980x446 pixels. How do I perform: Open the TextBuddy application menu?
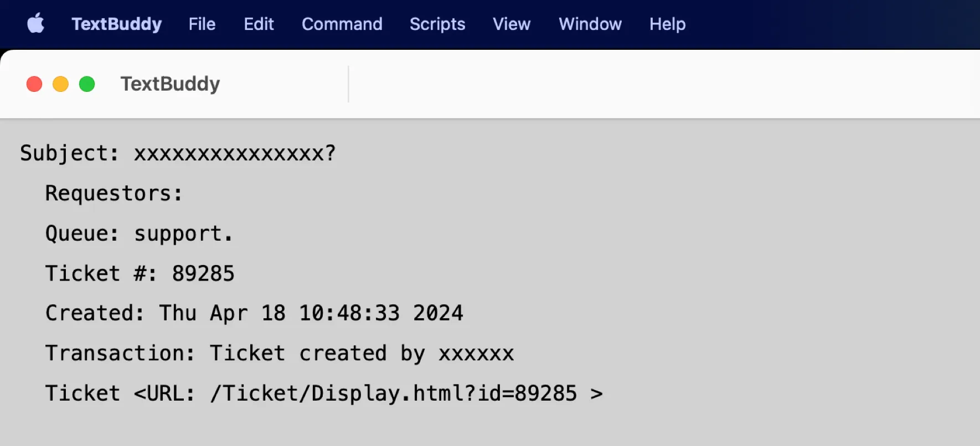pyautogui.click(x=116, y=24)
